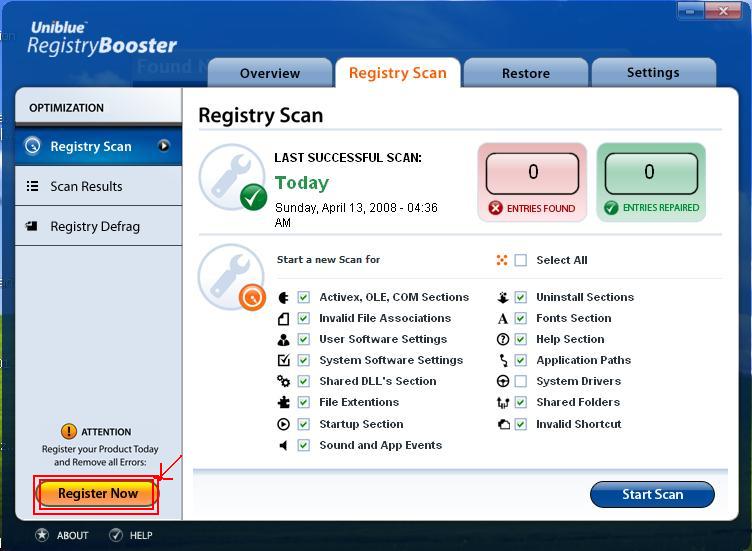Click the Shared DLL's gears icon

(283, 381)
